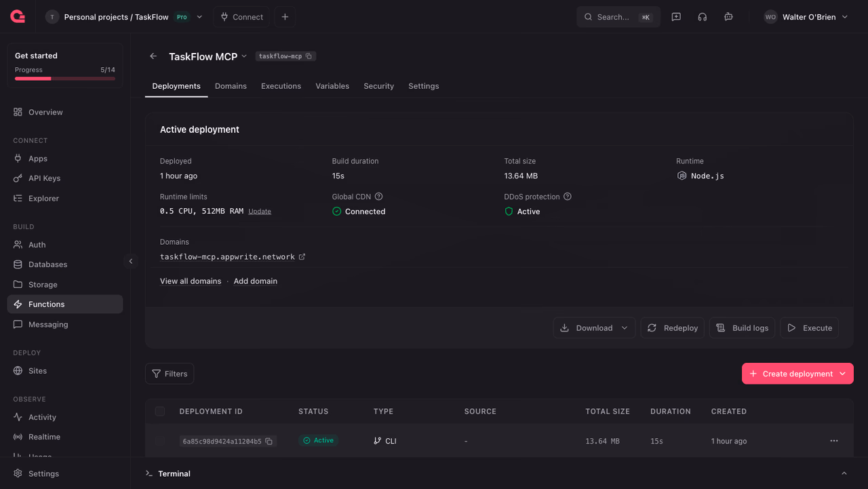
Task: Click the DEPLOYMENT ID column header
Action: [x=211, y=412]
